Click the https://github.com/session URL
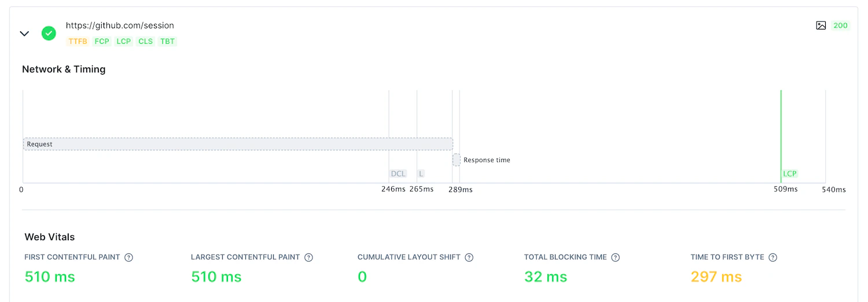 (x=120, y=25)
